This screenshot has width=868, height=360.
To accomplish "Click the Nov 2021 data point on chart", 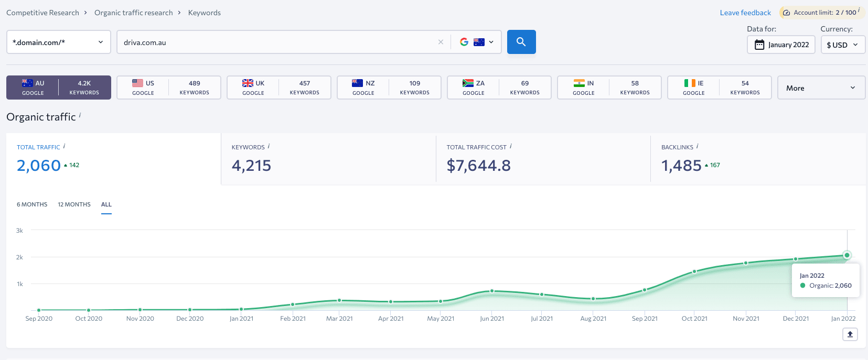I will click(x=746, y=263).
